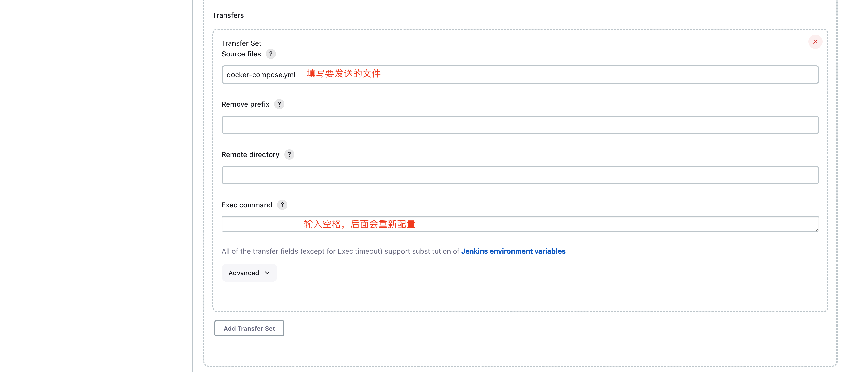The height and width of the screenshot is (372, 868).
Task: Click the Exec command label text
Action: 247,205
